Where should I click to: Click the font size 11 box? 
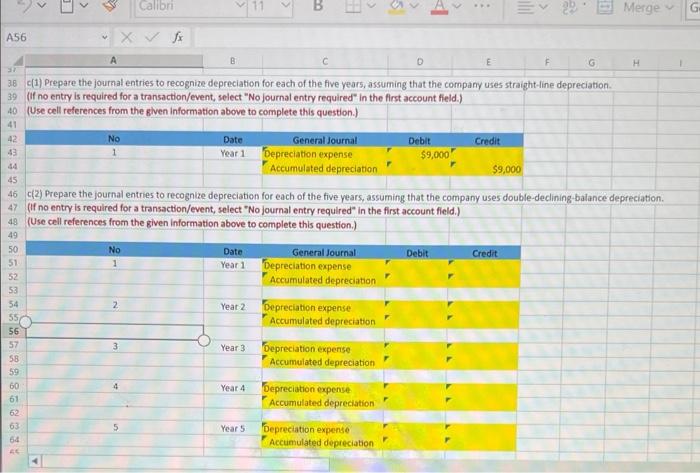point(263,6)
